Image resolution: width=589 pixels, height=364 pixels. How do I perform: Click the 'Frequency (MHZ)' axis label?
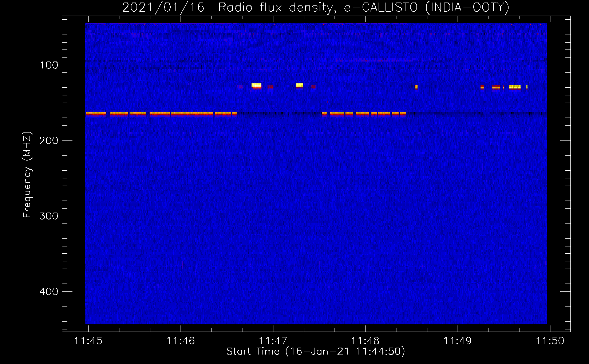(27, 175)
